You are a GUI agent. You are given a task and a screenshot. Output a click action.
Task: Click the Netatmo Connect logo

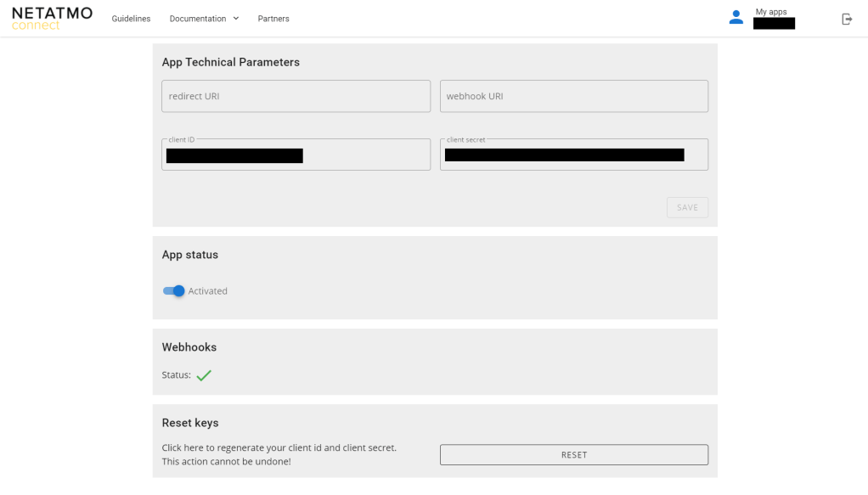tap(52, 18)
